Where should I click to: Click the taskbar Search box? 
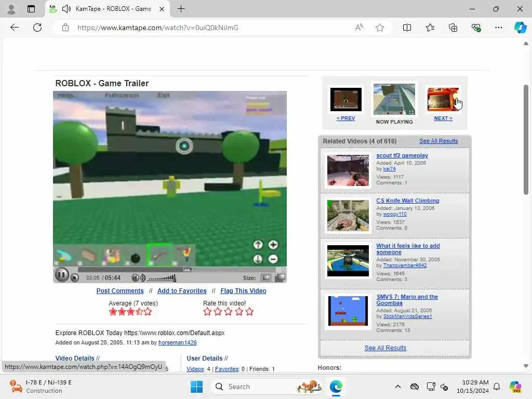point(267,387)
